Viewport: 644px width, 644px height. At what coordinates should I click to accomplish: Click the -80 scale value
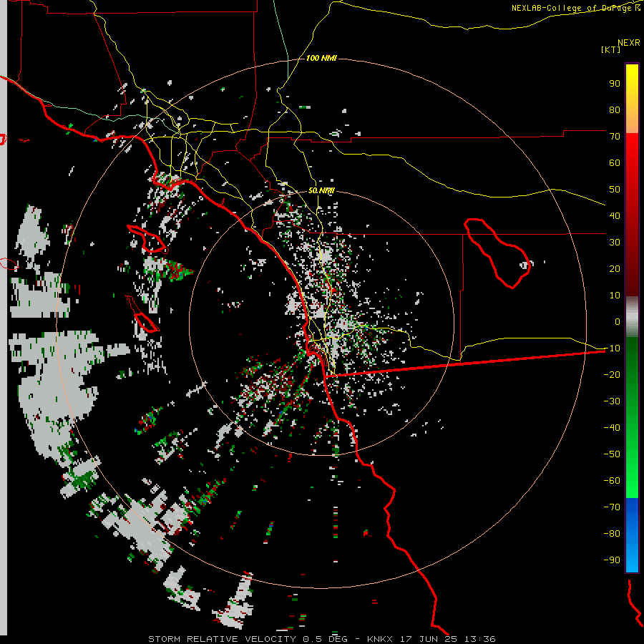tap(612, 534)
